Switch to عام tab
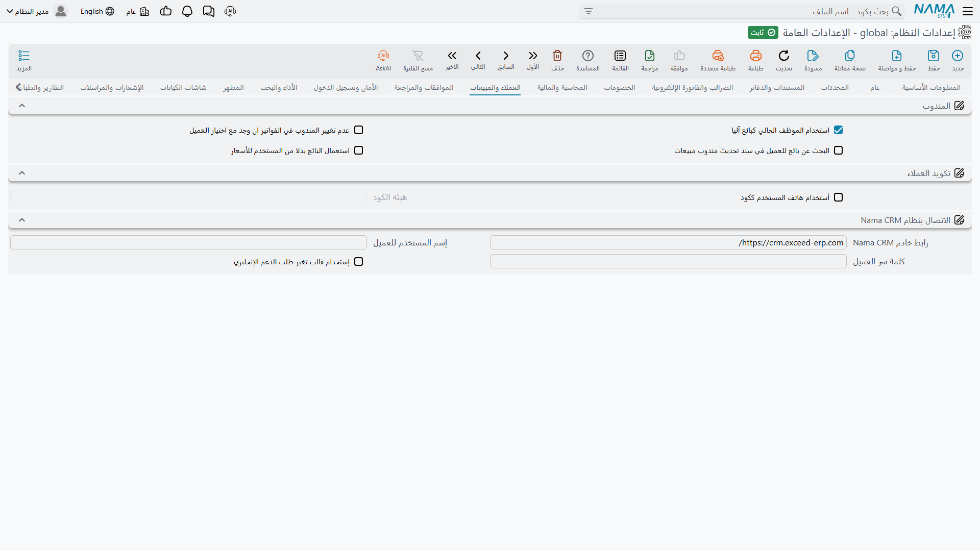 click(x=875, y=87)
